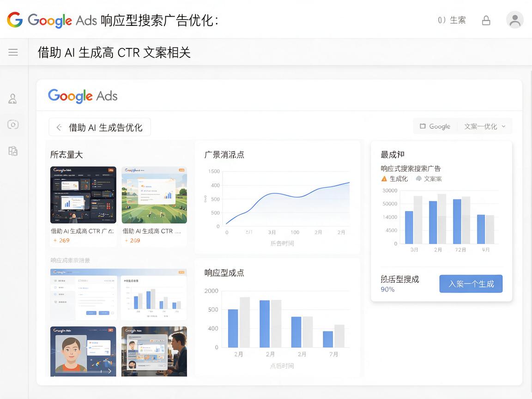
Task: Click the small square icon before Google
Action: 423,126
